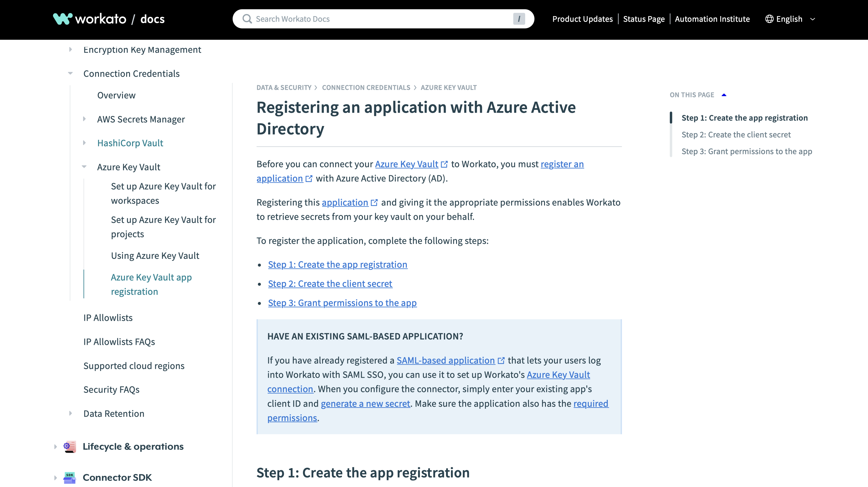
Task: Click the globe language icon
Action: pos(769,19)
